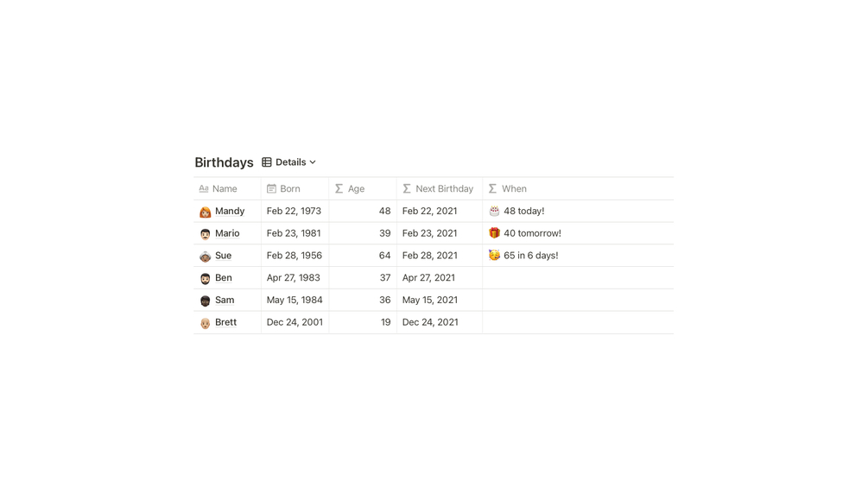Expand the chevron next to Details
Screen dimensions: 868x488
pos(313,162)
